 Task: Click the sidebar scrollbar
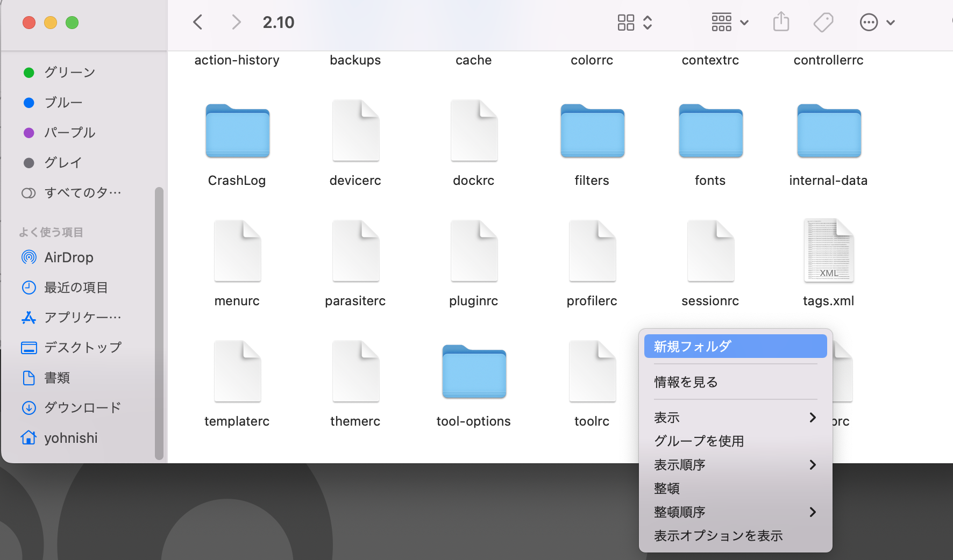[x=159, y=323]
